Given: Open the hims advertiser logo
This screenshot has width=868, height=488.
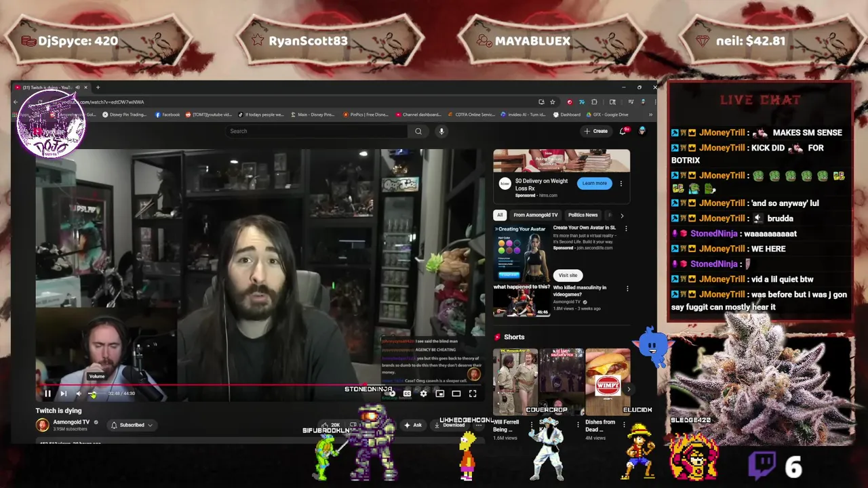Looking at the screenshot, I should 505,184.
